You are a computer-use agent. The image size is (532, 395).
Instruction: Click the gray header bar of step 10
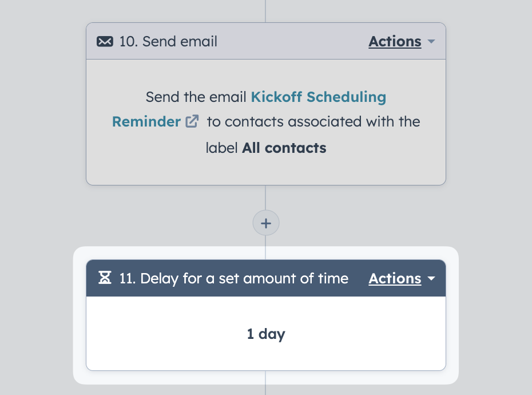[x=266, y=41]
